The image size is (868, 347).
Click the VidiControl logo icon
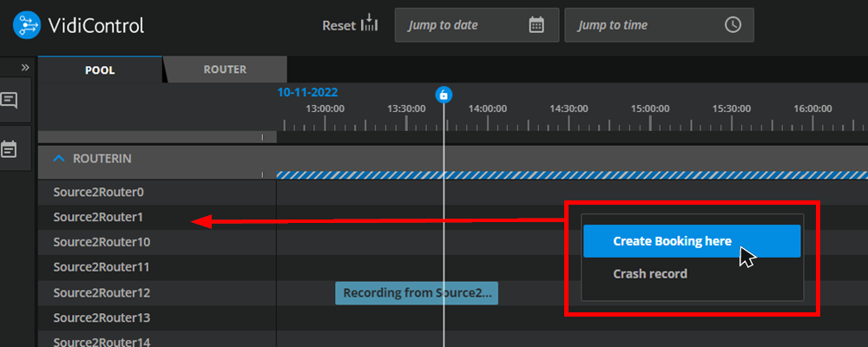click(28, 25)
